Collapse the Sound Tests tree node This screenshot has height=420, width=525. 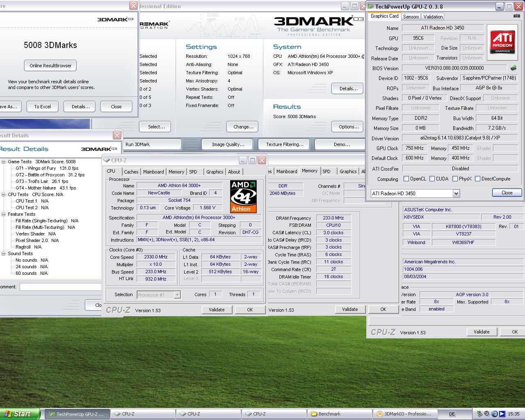[3, 253]
